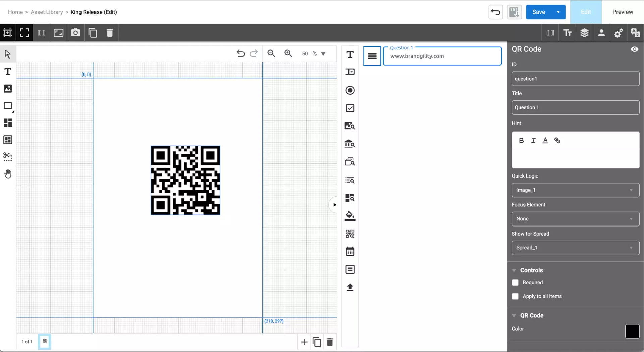Select the Image tool in left toolbar
Image resolution: width=644 pixels, height=352 pixels.
pos(8,89)
